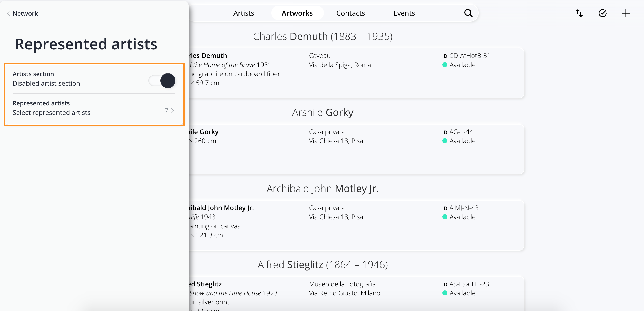Viewport: 644px width, 311px height.
Task: Select artwork ID AJMJ-N-43
Action: 460,208
